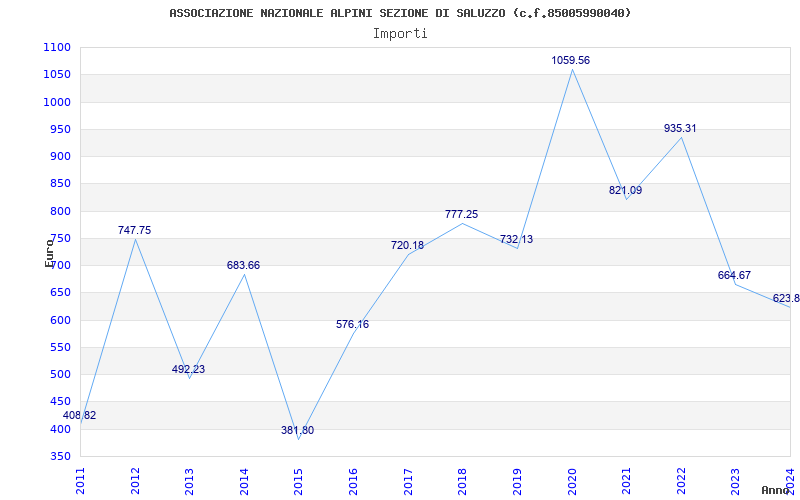Click the data label 935.31
Image resolution: width=800 pixels, height=500 pixels.
pyautogui.click(x=680, y=129)
